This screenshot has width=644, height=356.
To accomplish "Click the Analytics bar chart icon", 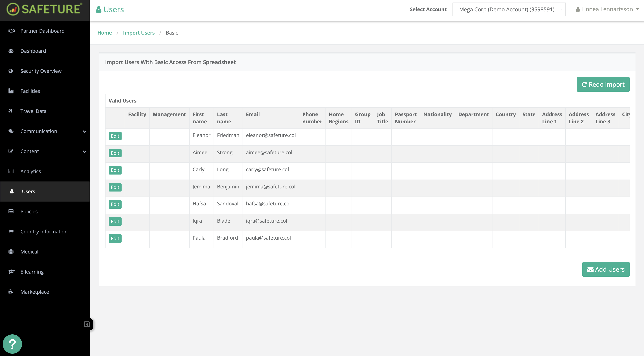I will [x=11, y=171].
